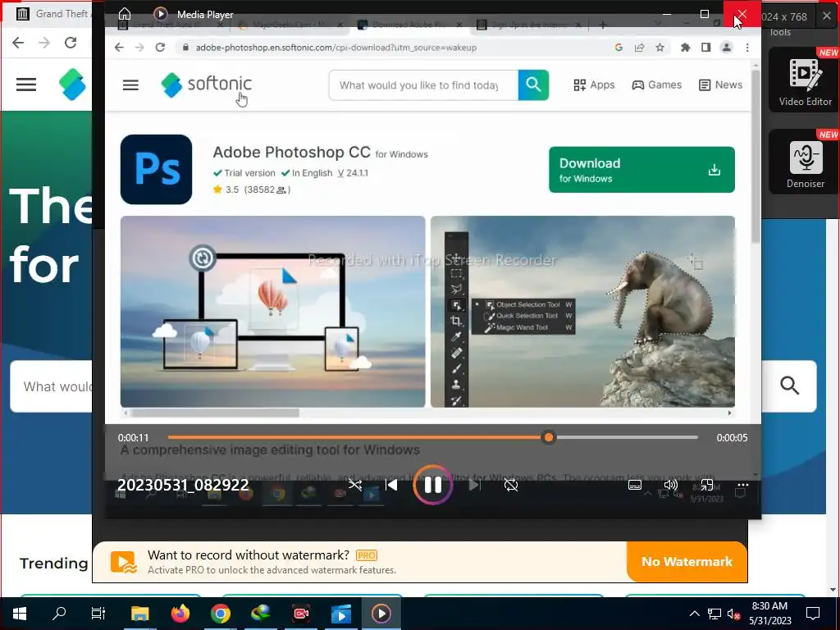Click the background browser reload button
This screenshot has height=630, width=840.
[x=71, y=43]
